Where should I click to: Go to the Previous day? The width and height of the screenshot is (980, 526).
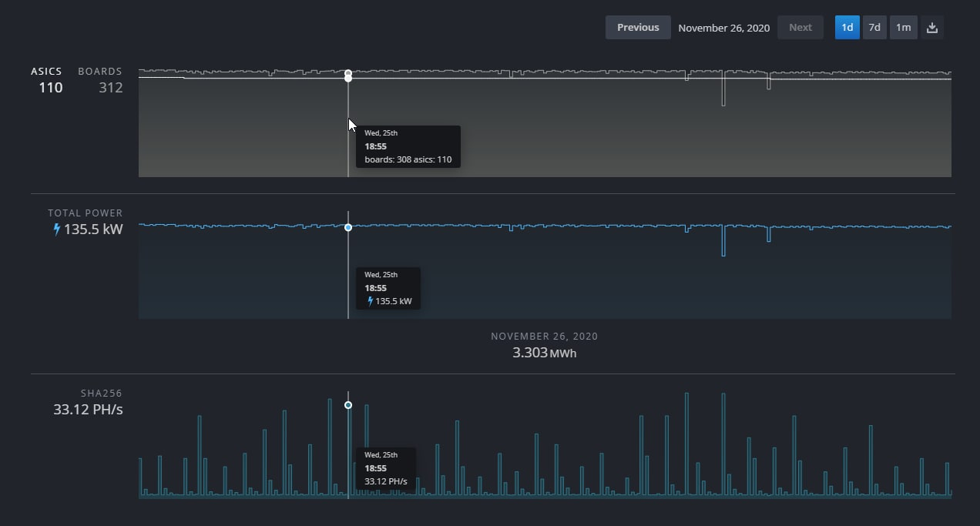pyautogui.click(x=638, y=28)
